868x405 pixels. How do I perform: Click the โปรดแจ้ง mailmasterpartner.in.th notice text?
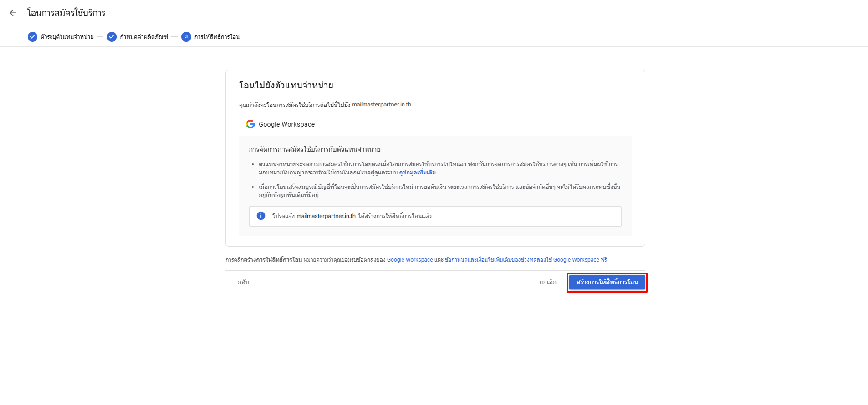(352, 216)
